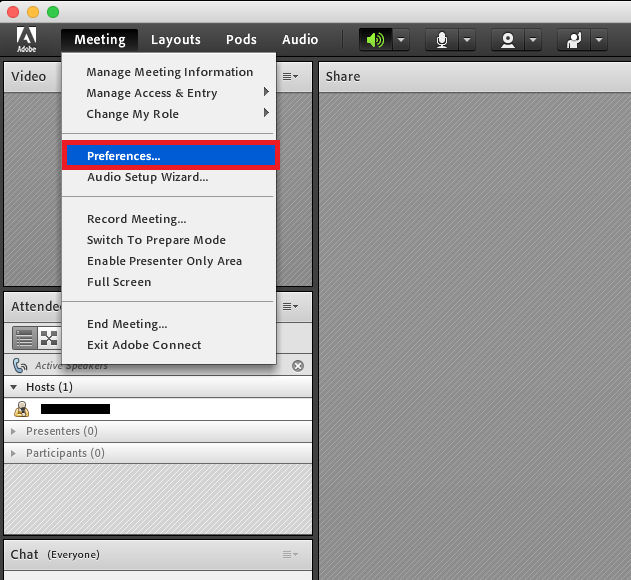Select the redacted host name row

(158, 409)
